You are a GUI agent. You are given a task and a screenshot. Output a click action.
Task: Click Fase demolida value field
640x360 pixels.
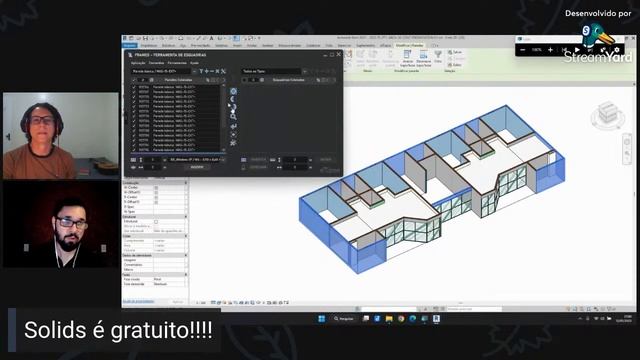170,284
